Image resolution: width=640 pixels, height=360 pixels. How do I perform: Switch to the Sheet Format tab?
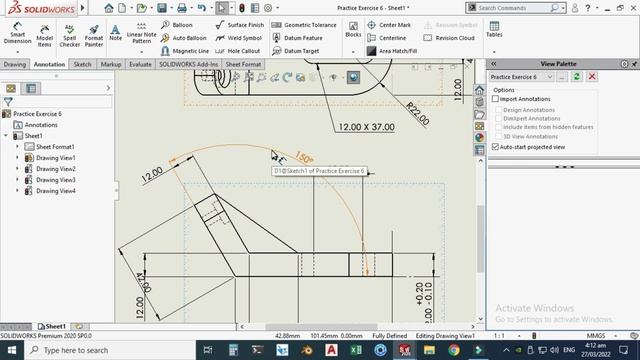(x=243, y=64)
